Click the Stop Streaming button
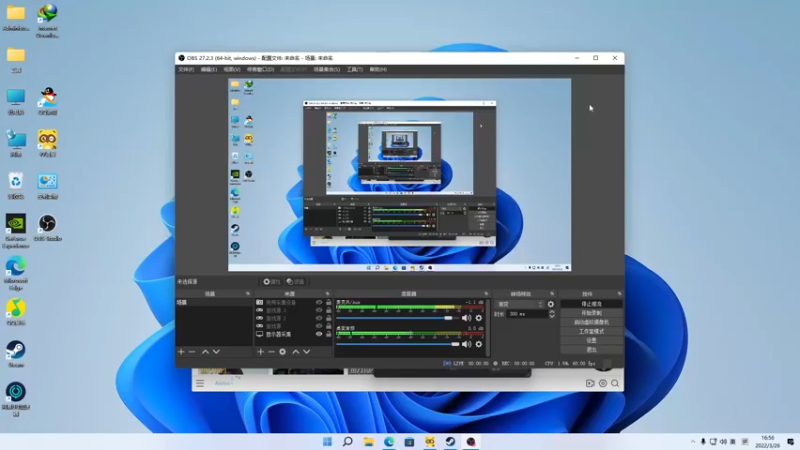This screenshot has height=450, width=800. (591, 303)
